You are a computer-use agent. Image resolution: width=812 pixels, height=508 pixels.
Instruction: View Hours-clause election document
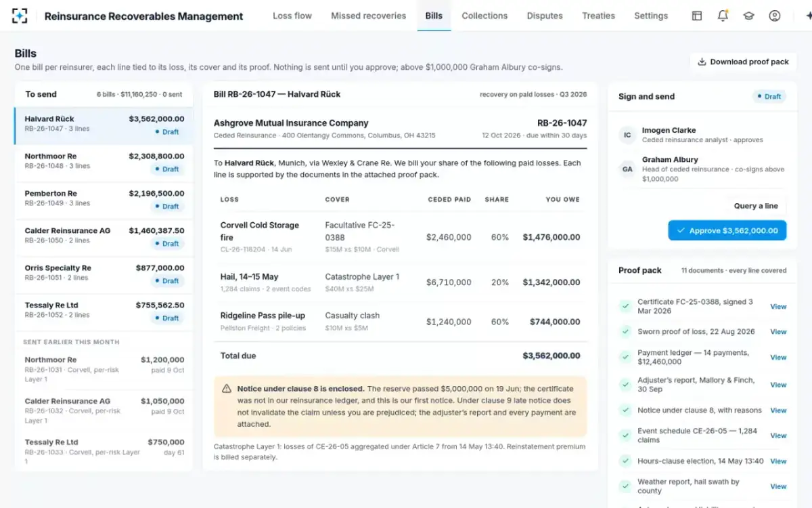click(778, 461)
